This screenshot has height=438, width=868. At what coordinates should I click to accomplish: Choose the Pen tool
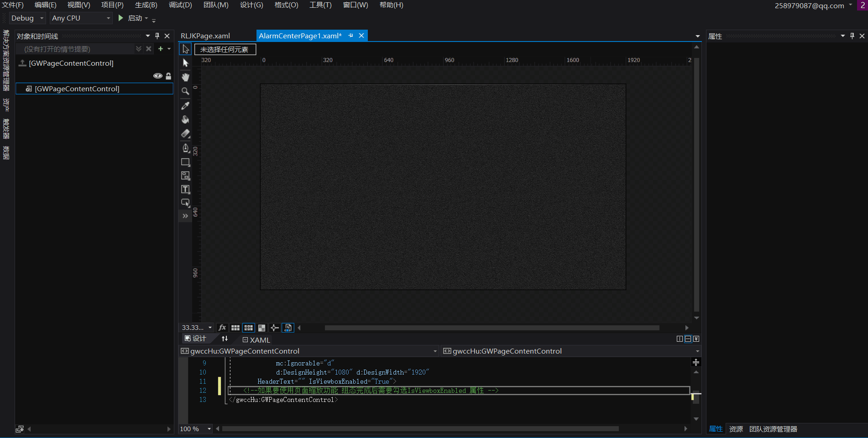click(185, 148)
